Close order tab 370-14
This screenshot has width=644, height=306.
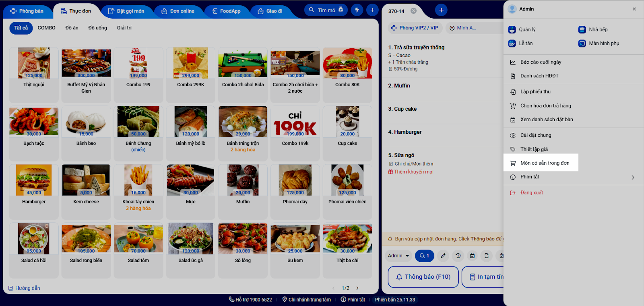coord(413,11)
